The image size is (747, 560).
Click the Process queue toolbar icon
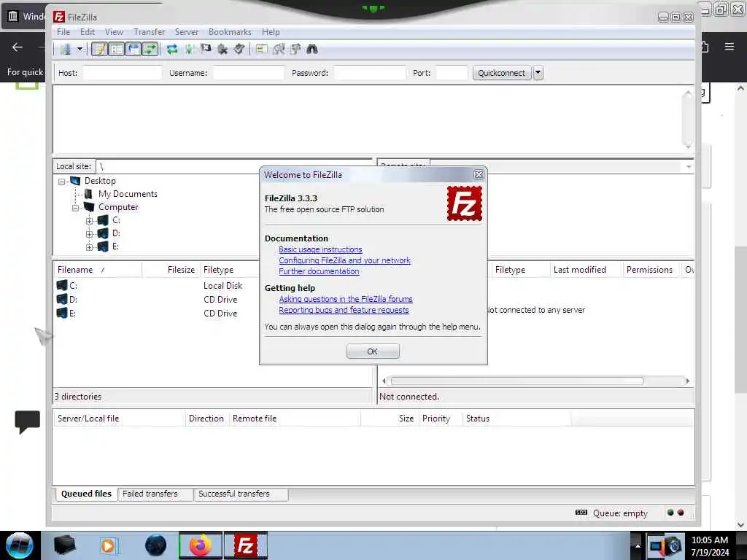(x=189, y=49)
